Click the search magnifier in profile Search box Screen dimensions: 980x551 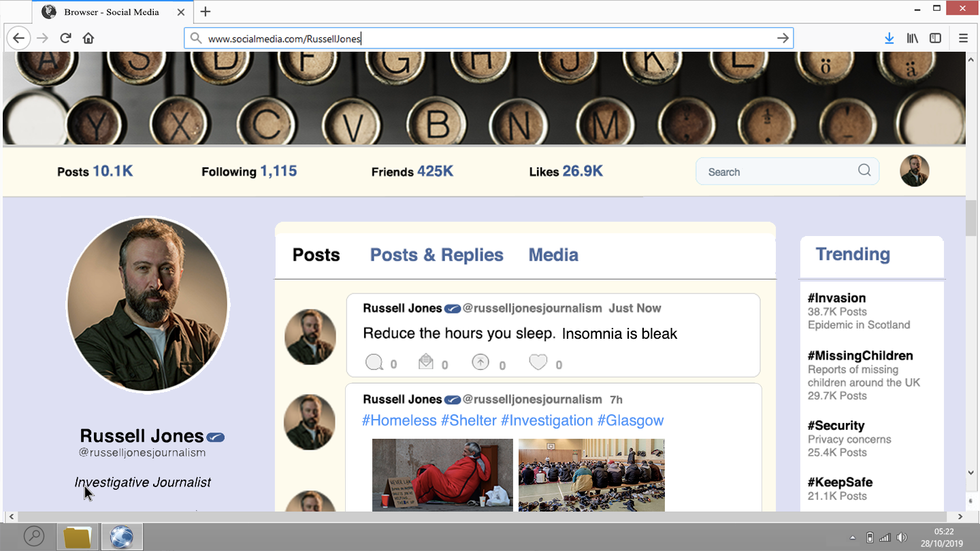pyautogui.click(x=864, y=170)
